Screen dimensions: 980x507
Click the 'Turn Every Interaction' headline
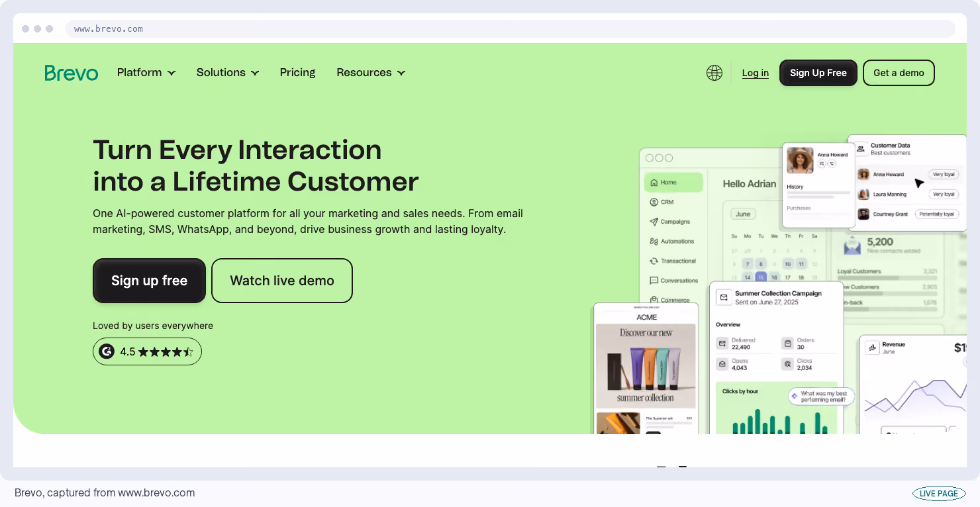coord(237,150)
